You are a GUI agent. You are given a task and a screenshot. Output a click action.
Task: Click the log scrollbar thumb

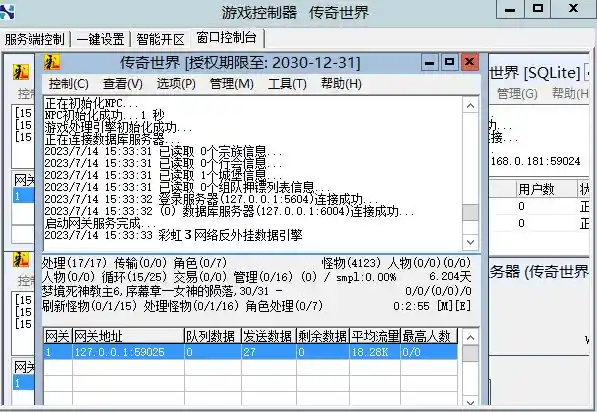click(x=470, y=212)
